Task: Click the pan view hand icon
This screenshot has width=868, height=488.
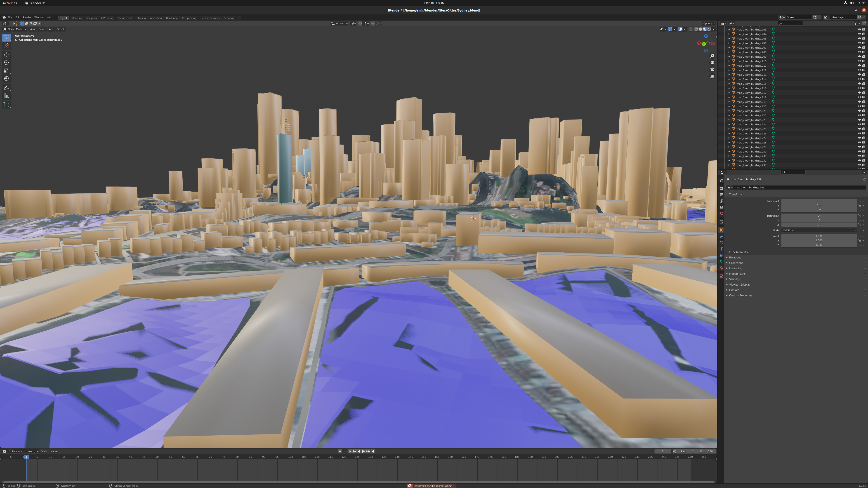Action: (712, 63)
